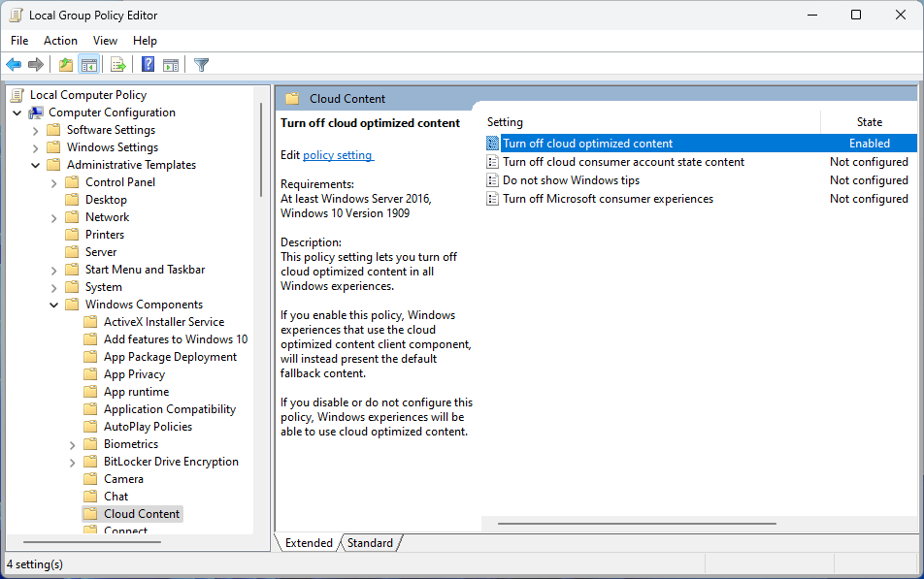Viewport: 924px width, 579px height.
Task: Toggle the Show/Hide Action Pane icon
Action: point(171,64)
